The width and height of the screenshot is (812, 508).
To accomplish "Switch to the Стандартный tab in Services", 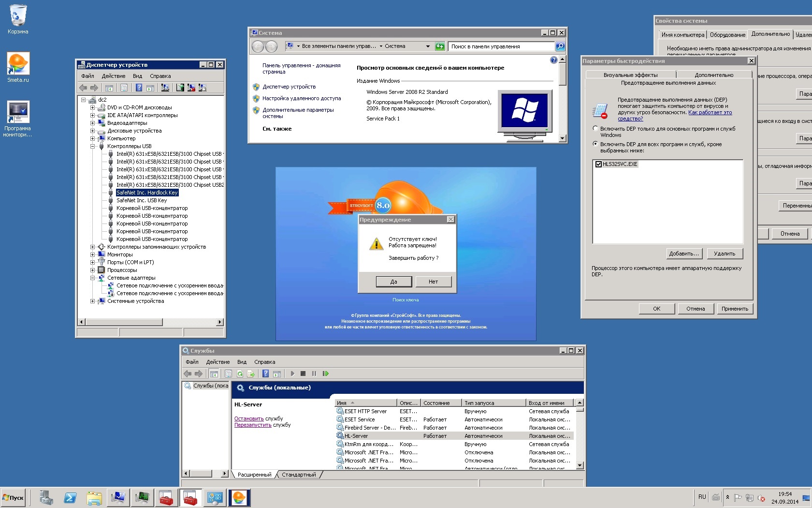I will point(299,475).
